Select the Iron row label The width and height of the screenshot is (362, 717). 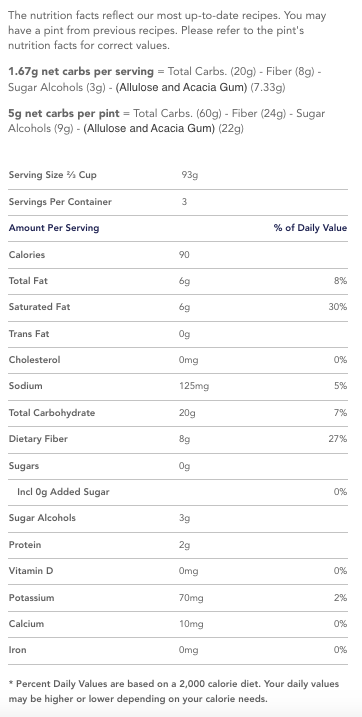click(17, 650)
